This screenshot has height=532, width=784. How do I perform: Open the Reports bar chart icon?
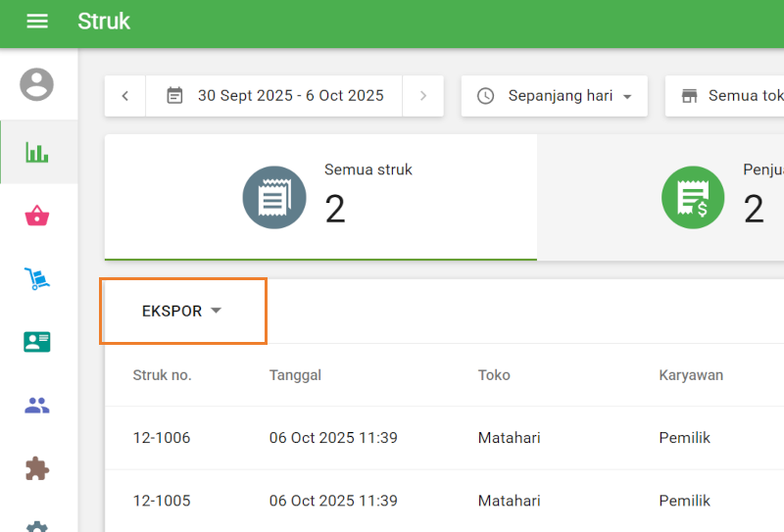(37, 153)
